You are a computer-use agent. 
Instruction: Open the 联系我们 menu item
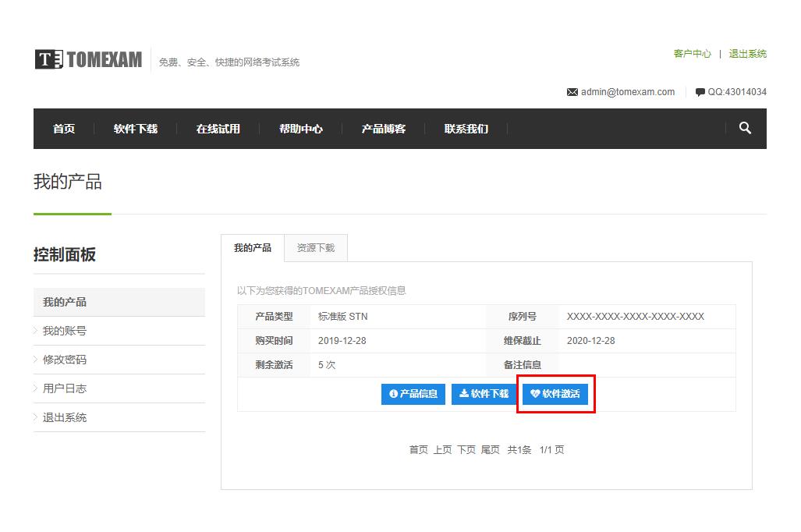click(x=466, y=129)
